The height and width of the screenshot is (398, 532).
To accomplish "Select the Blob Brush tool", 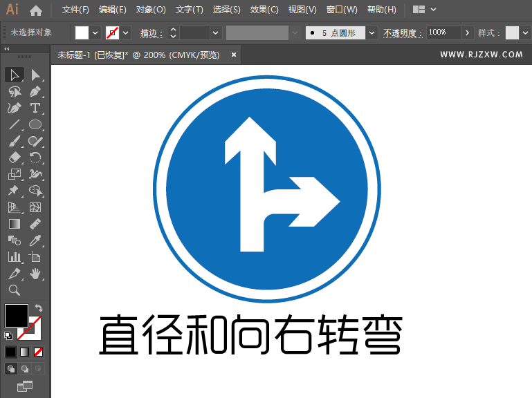I will coord(35,141).
